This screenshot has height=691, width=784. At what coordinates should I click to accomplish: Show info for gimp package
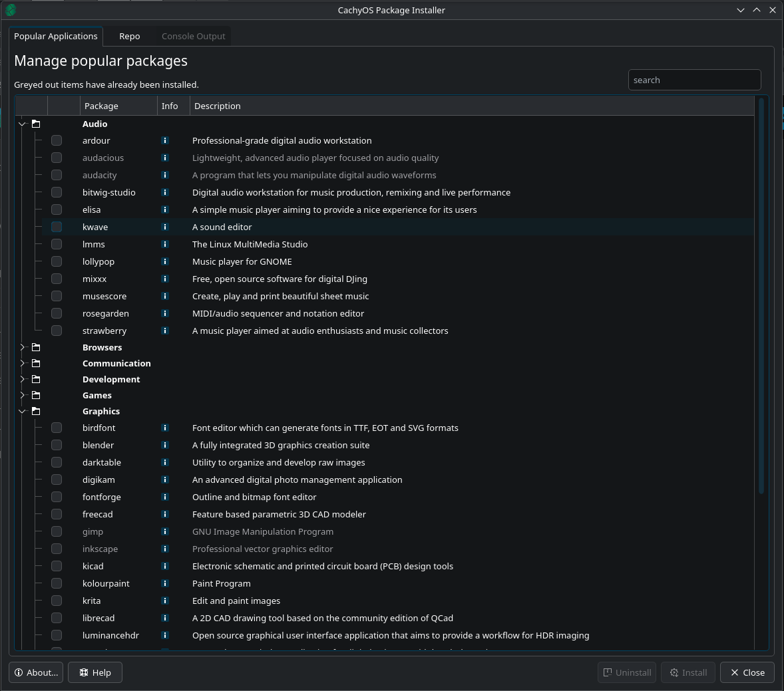click(x=165, y=531)
